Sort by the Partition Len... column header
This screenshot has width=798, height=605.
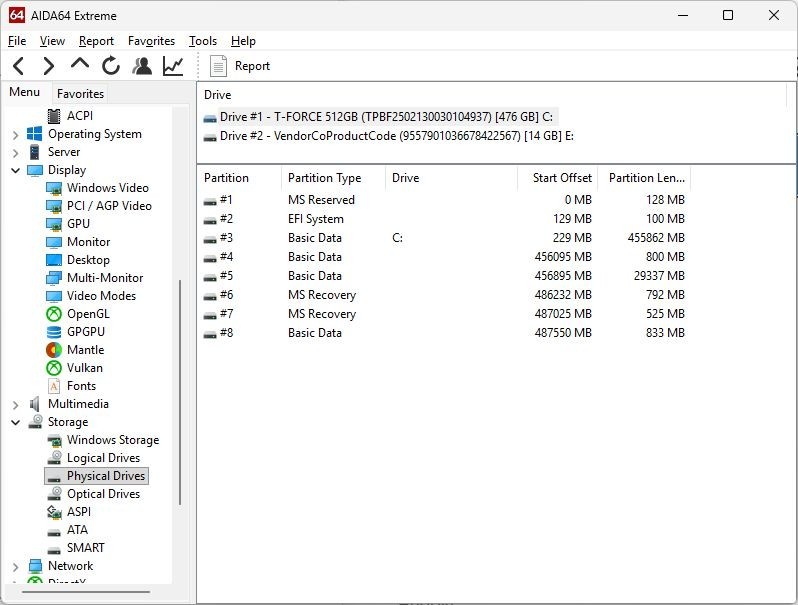(x=644, y=178)
